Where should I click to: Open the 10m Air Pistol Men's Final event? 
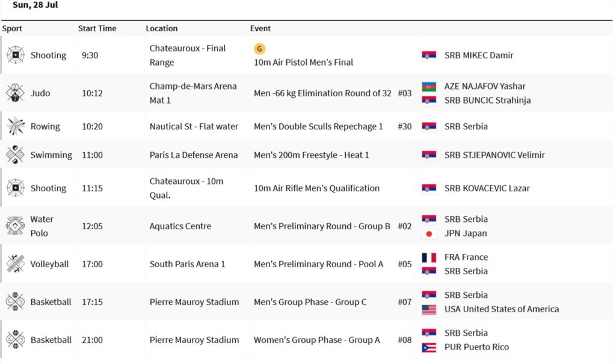(303, 62)
